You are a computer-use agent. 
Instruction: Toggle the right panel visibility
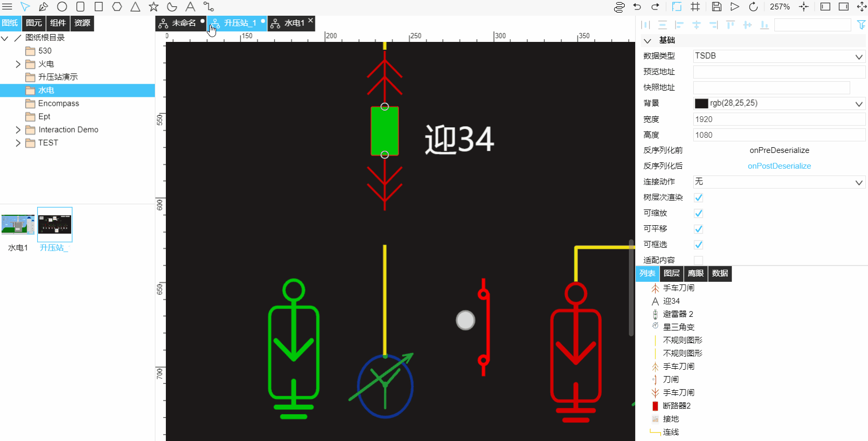[843, 7]
